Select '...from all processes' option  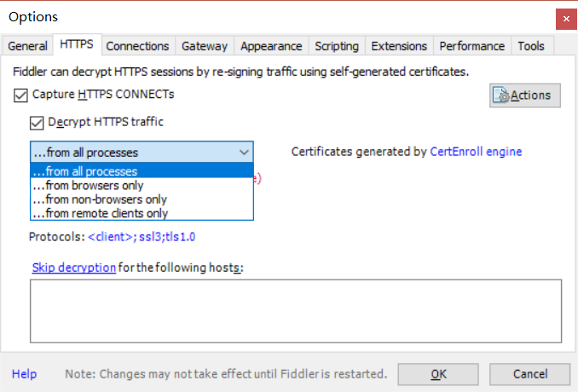(x=142, y=172)
